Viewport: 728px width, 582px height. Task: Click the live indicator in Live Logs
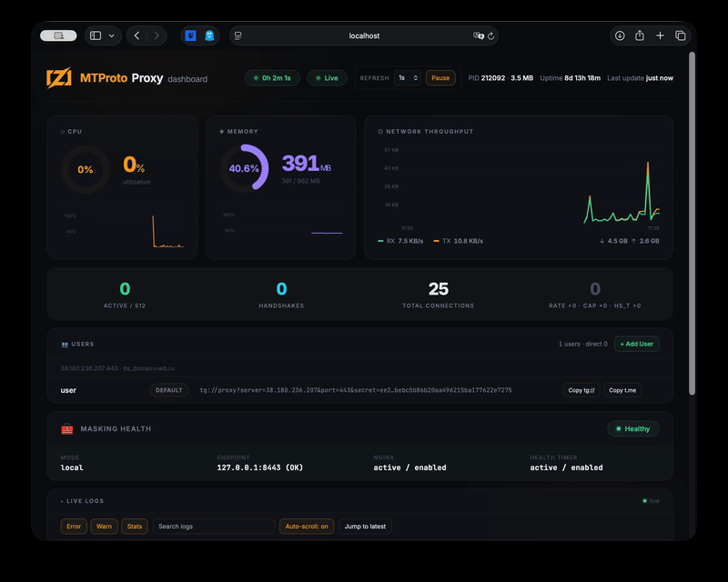[651, 501]
